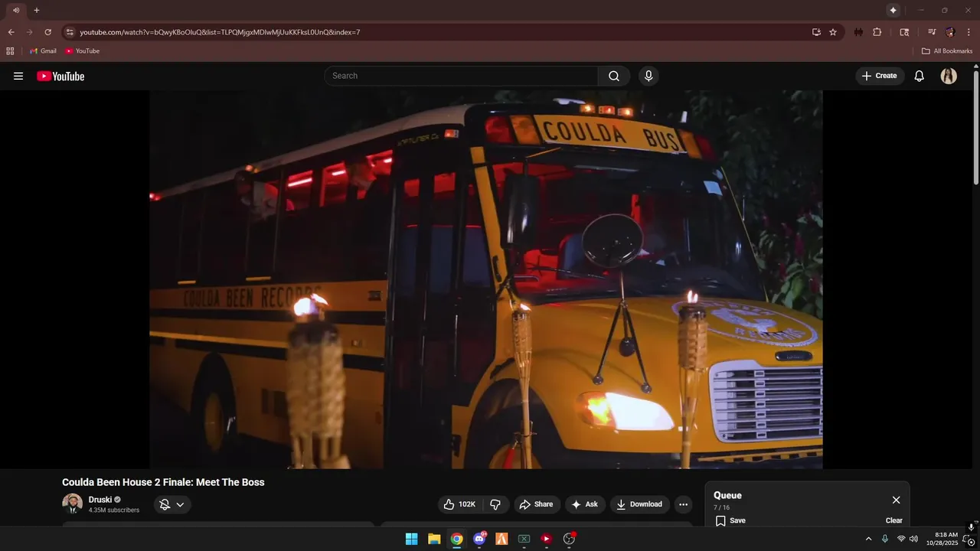Open the Gemini sparkle button
Image resolution: width=980 pixels, height=551 pixels.
pyautogui.click(x=893, y=10)
